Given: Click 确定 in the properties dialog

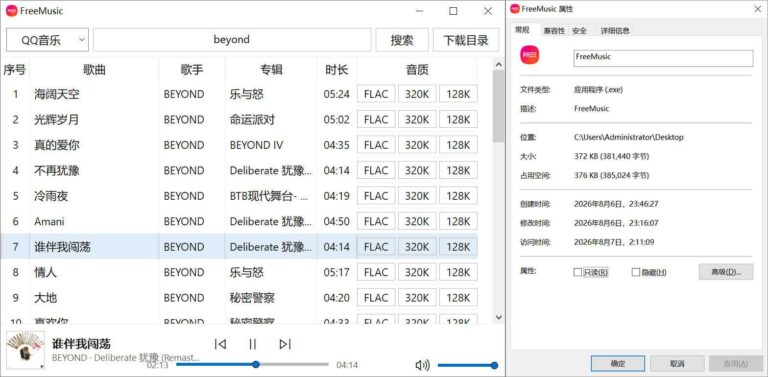Looking at the screenshot, I should [618, 364].
